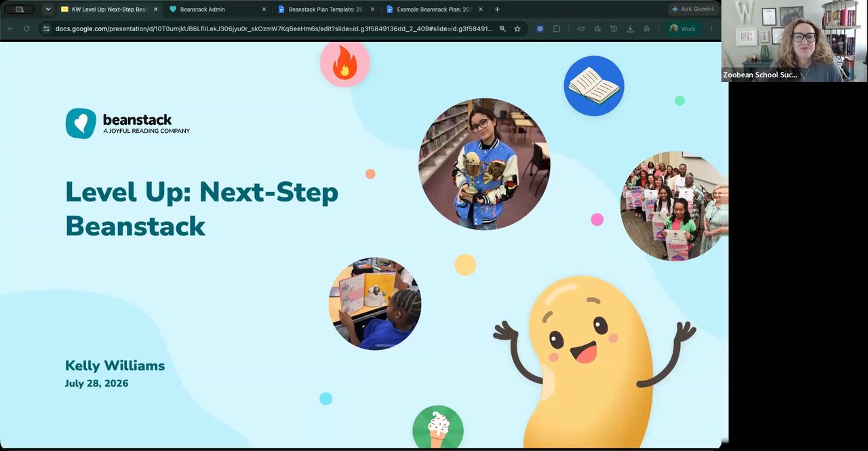Switch to Example Beanstack Plan tab

click(434, 9)
